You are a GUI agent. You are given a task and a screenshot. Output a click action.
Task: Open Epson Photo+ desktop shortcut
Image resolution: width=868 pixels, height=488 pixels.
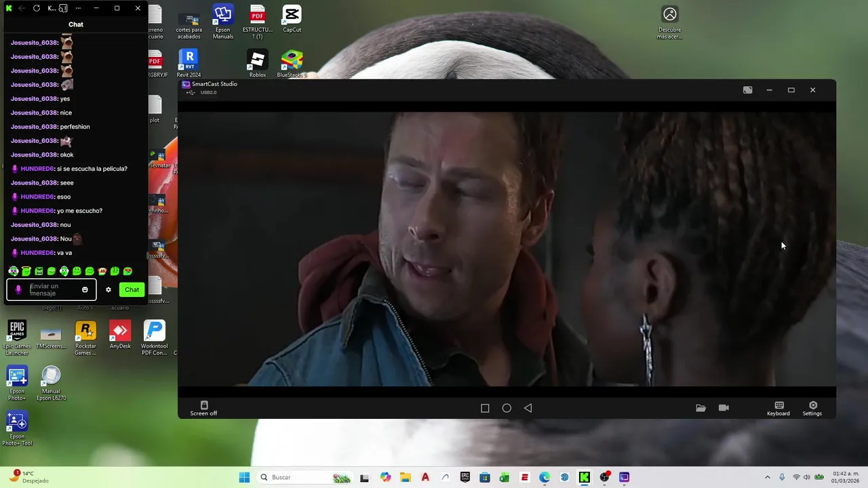click(17, 383)
